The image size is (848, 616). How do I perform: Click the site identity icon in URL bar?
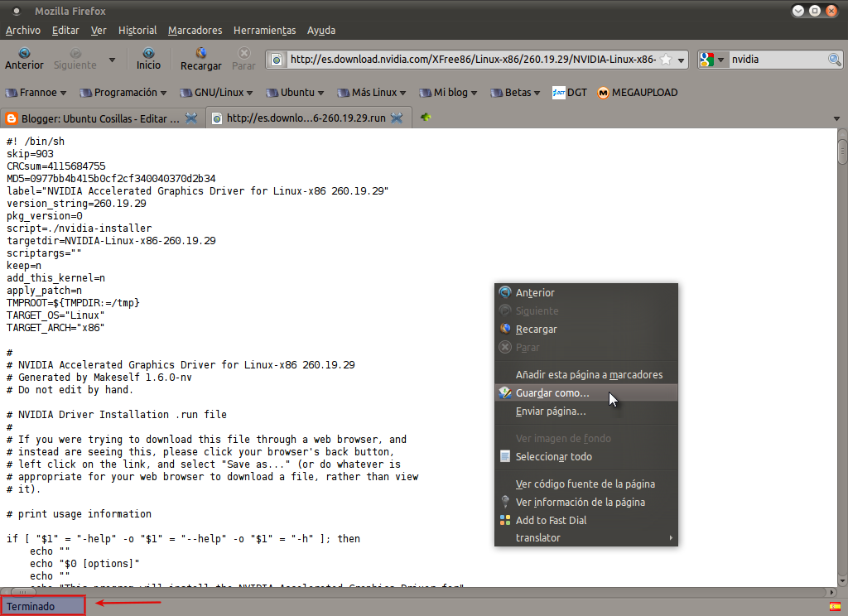pos(277,60)
